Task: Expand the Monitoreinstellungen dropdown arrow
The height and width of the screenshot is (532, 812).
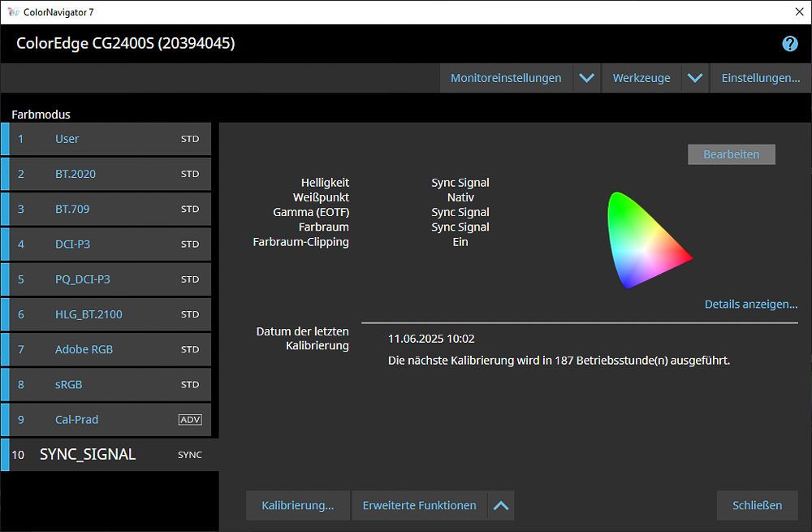Action: (x=587, y=78)
